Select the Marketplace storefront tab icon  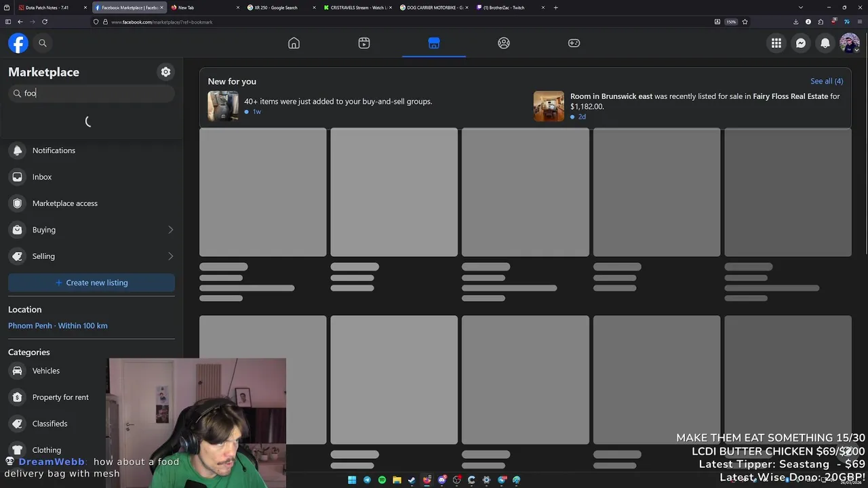point(434,43)
